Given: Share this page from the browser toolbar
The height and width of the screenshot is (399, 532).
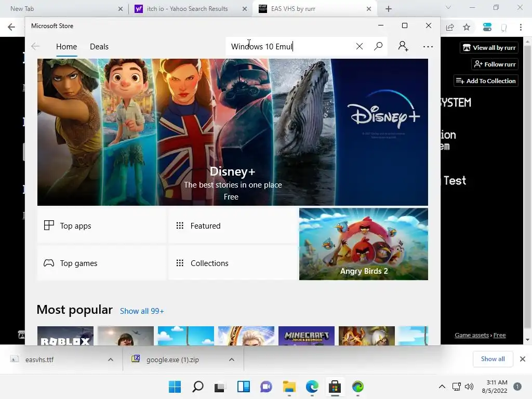Looking at the screenshot, I should coord(450,27).
